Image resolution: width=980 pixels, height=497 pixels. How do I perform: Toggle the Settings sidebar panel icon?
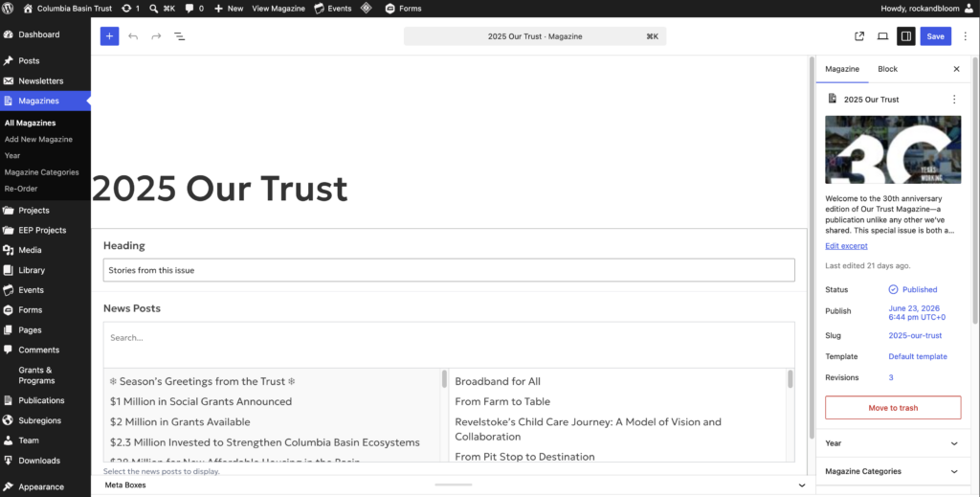906,36
